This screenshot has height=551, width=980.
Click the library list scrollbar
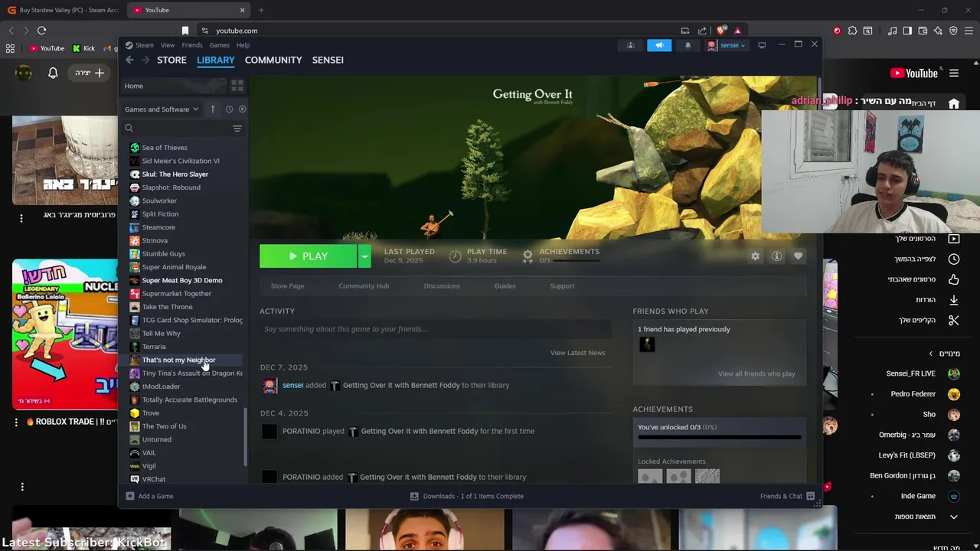pos(245,436)
